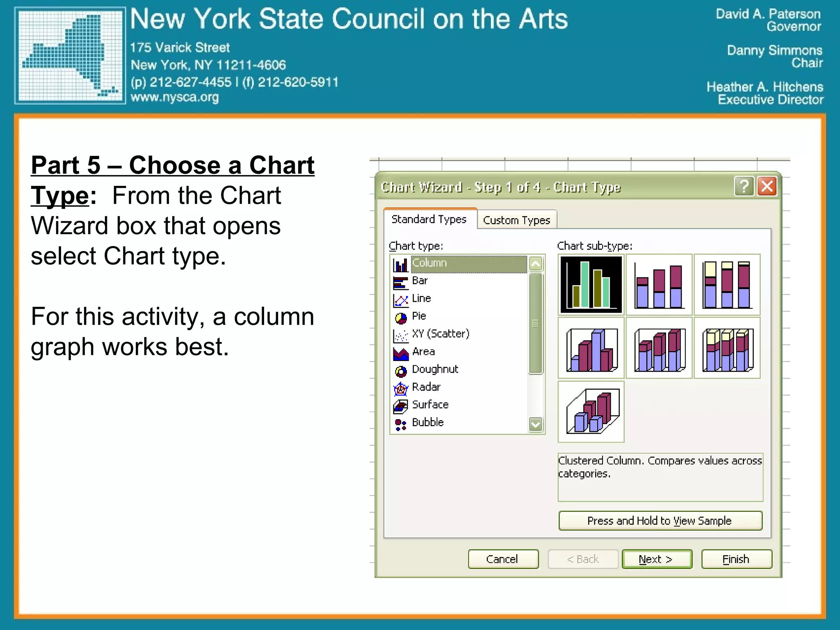This screenshot has height=630, width=840.
Task: Click the Bar label in chart type list
Action: (x=420, y=281)
